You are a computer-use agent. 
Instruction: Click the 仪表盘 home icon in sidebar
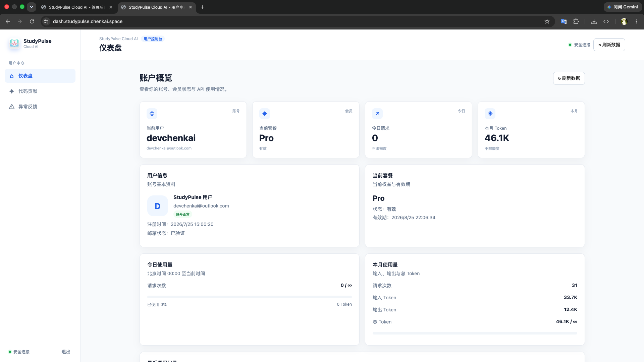tap(12, 76)
